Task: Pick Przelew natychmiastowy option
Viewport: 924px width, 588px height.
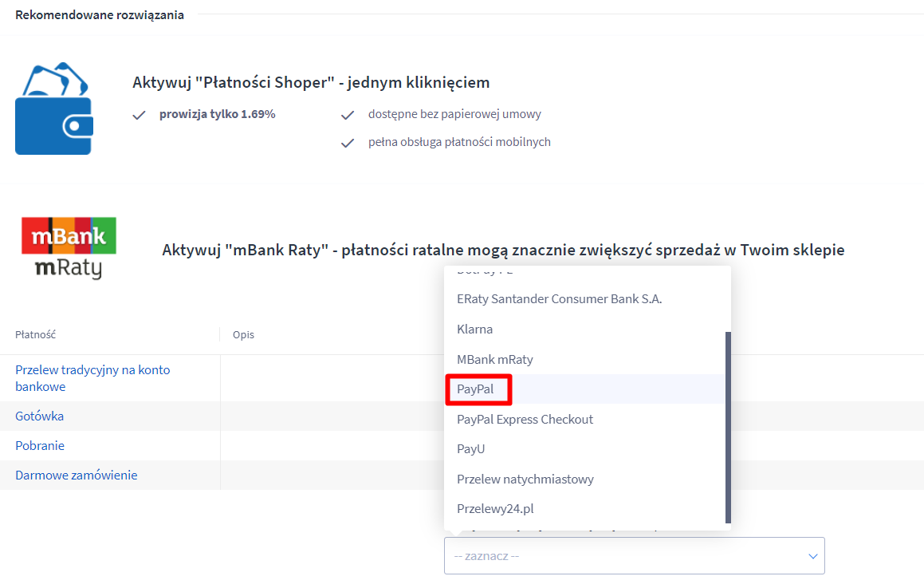Action: pyautogui.click(x=525, y=479)
